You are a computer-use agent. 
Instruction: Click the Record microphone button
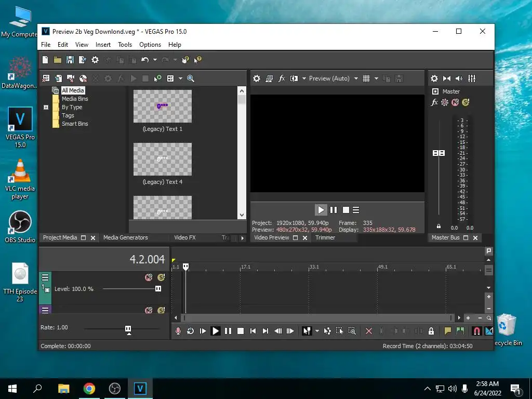(178, 331)
